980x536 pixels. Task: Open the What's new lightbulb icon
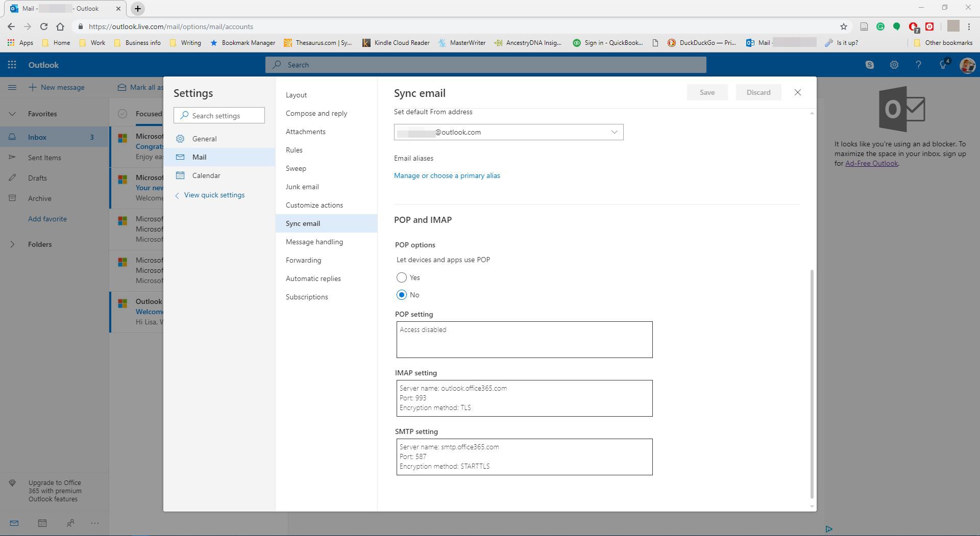(943, 65)
